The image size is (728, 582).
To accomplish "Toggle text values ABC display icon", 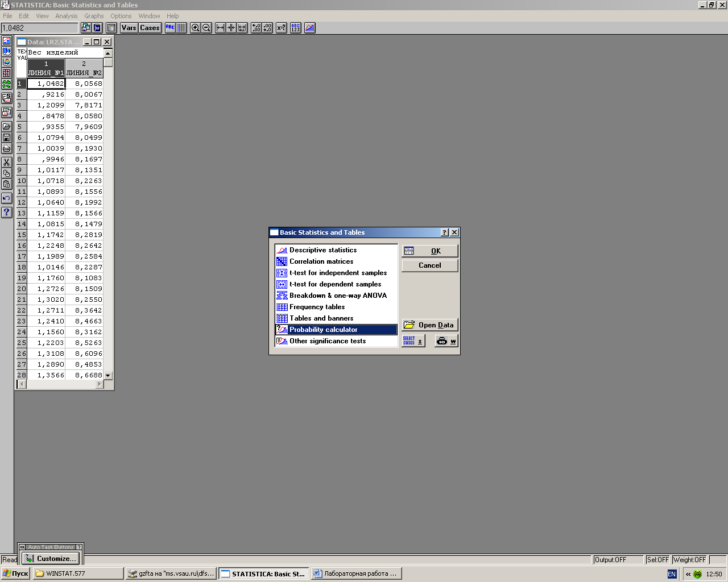I will [170, 28].
